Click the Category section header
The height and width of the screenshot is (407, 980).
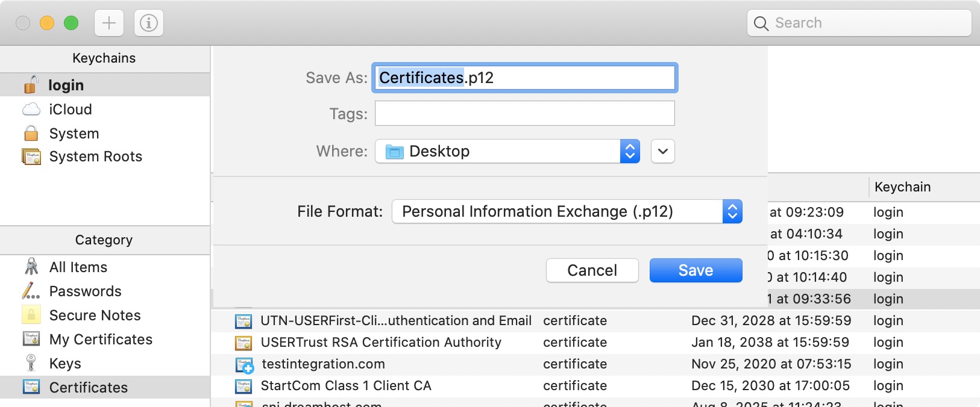[x=105, y=240]
